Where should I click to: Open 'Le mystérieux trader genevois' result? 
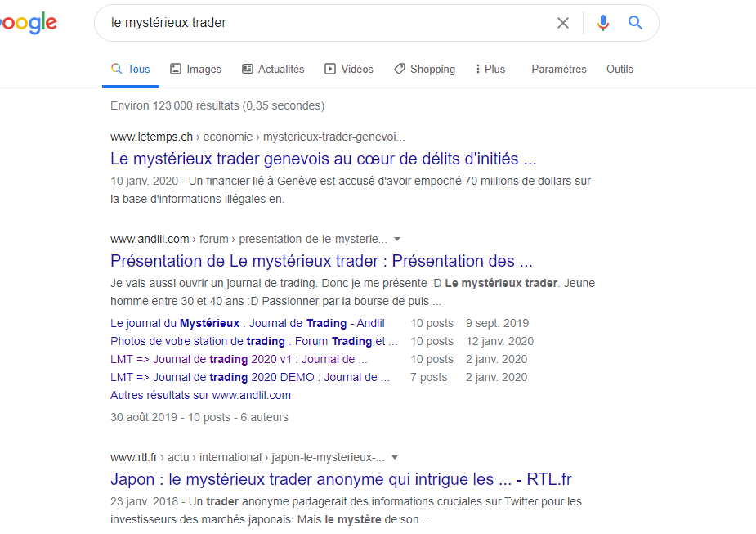tap(323, 159)
